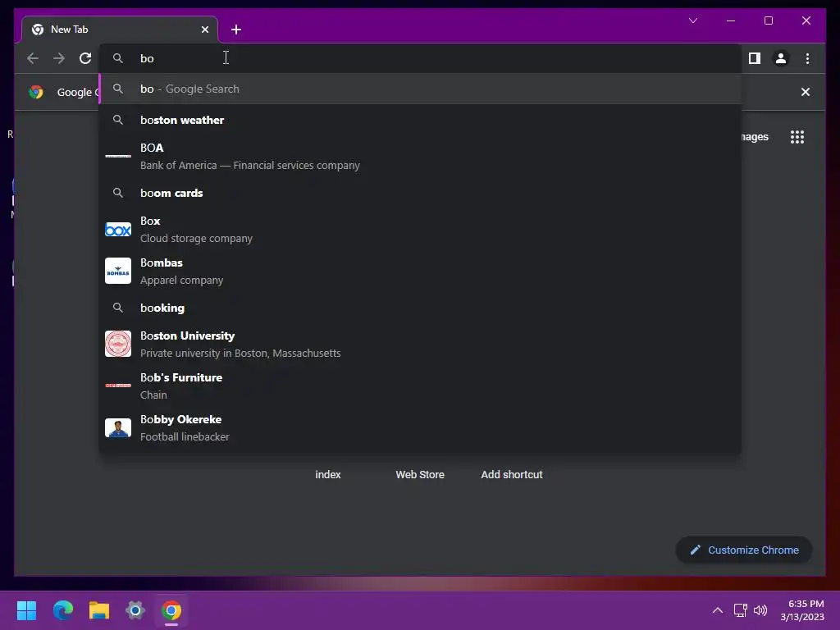
Task: Open the profile avatar menu
Action: coord(781,58)
